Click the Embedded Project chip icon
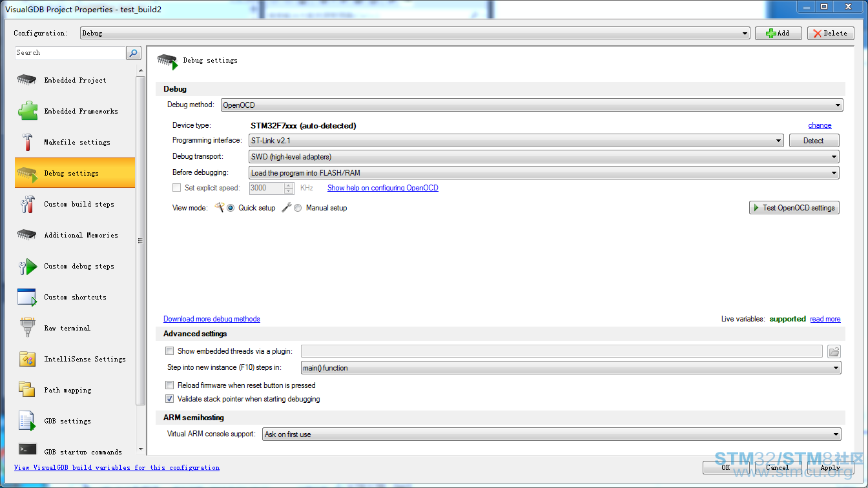 click(x=27, y=80)
